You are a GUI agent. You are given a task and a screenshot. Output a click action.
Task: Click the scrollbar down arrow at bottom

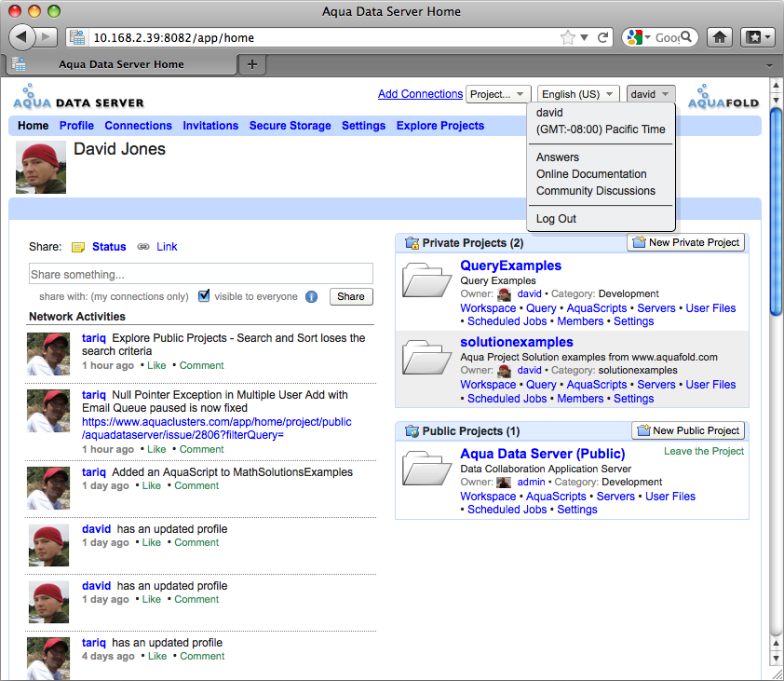(776, 658)
